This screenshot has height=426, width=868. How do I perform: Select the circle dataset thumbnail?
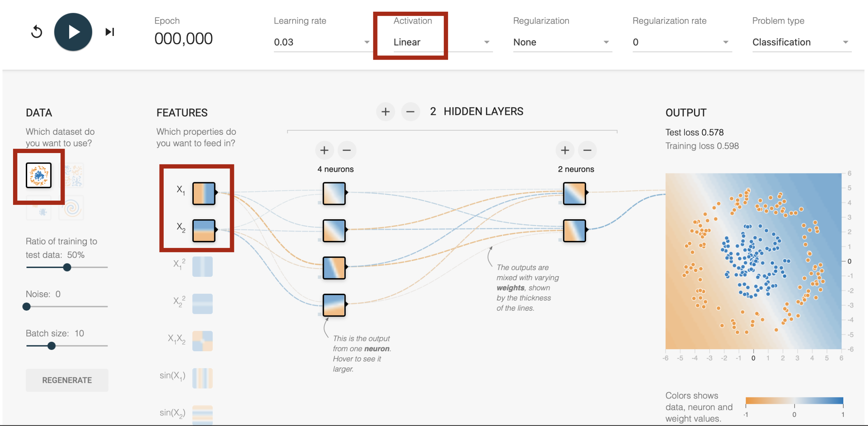pyautogui.click(x=39, y=175)
